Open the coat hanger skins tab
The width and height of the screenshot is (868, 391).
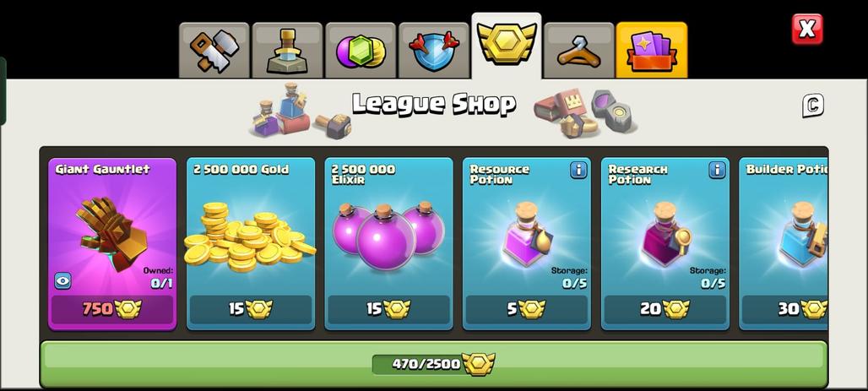tap(578, 51)
